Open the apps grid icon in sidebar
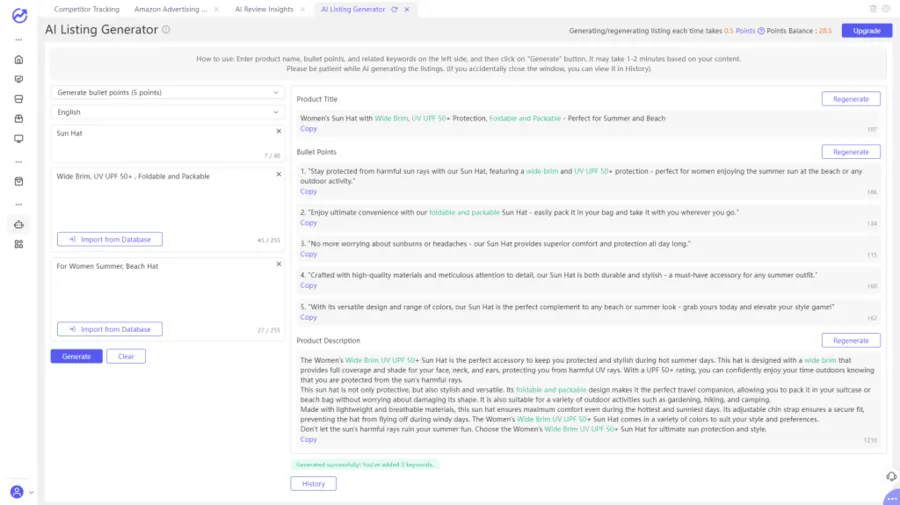 click(x=18, y=244)
